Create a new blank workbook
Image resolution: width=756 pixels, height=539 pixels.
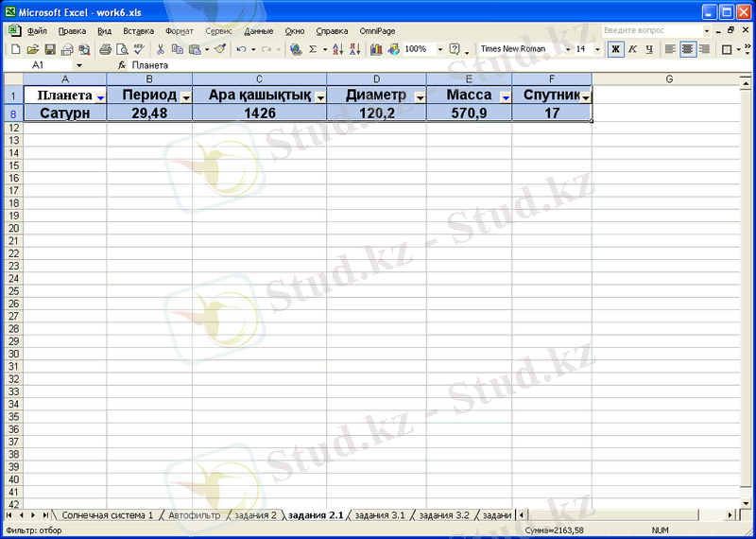click(x=15, y=49)
